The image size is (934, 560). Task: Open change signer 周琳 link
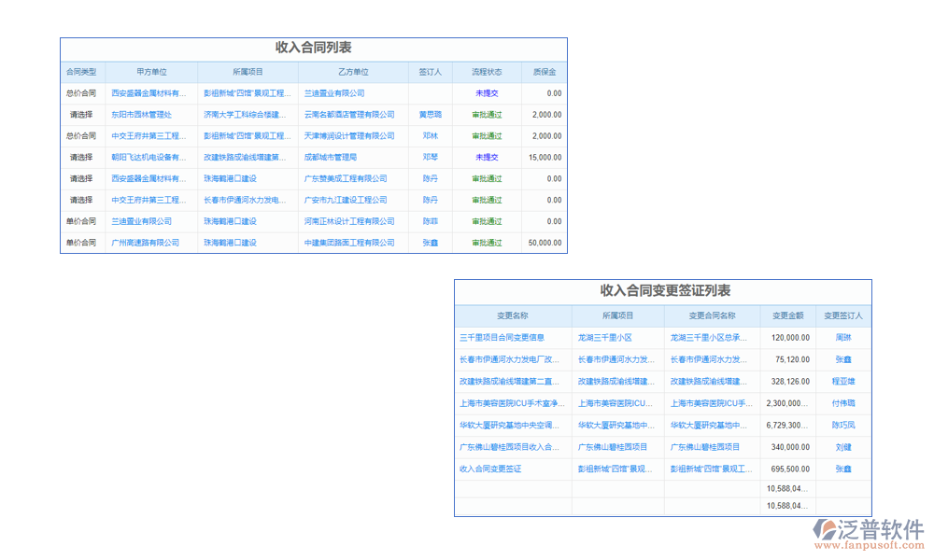coord(843,338)
